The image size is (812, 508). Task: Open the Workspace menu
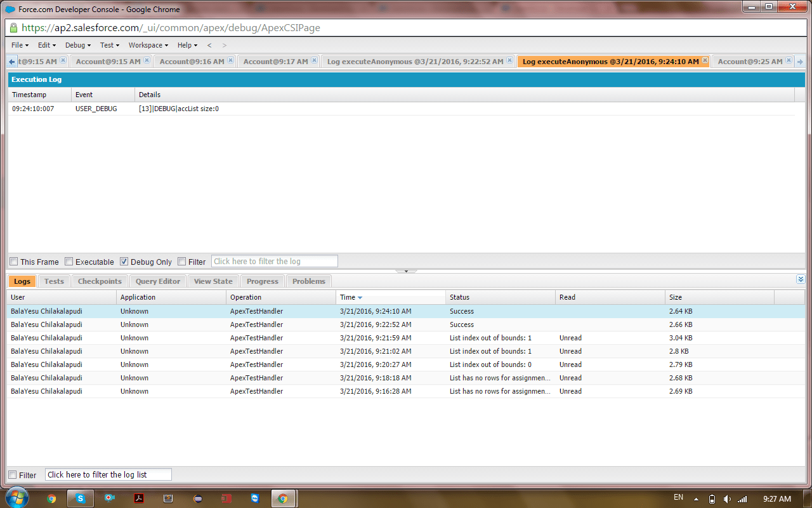coord(148,45)
